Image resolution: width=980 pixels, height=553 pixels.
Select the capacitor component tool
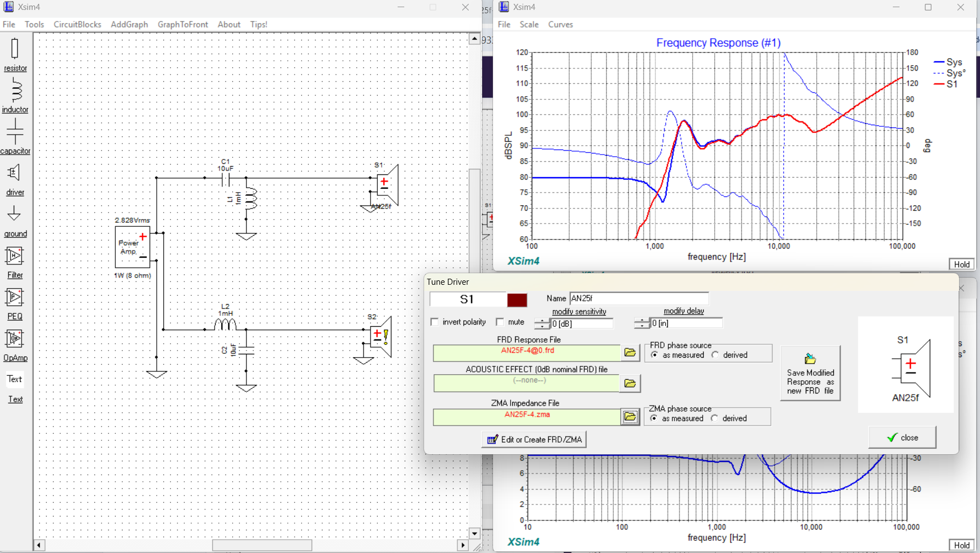[x=15, y=137]
